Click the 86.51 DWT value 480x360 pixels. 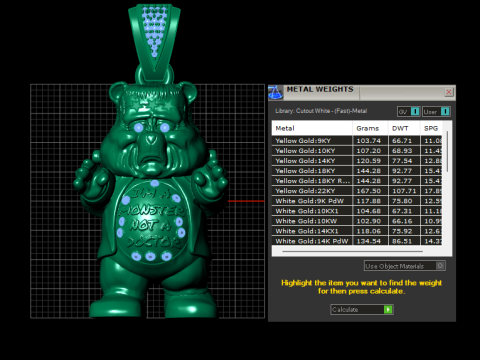pos(402,241)
